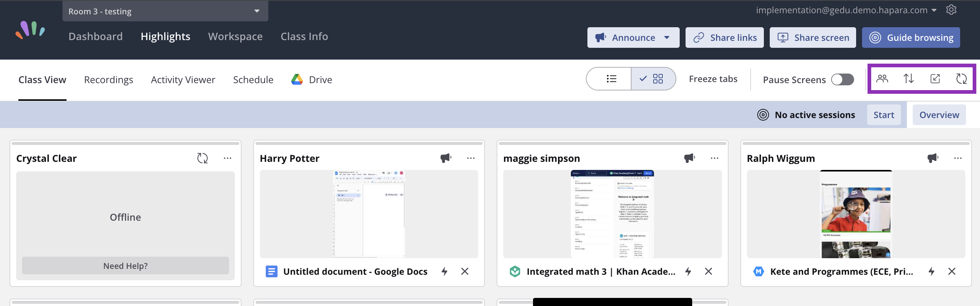
Task: Close Ralph Wiggum's Kete and Programmes tab
Action: click(x=952, y=271)
